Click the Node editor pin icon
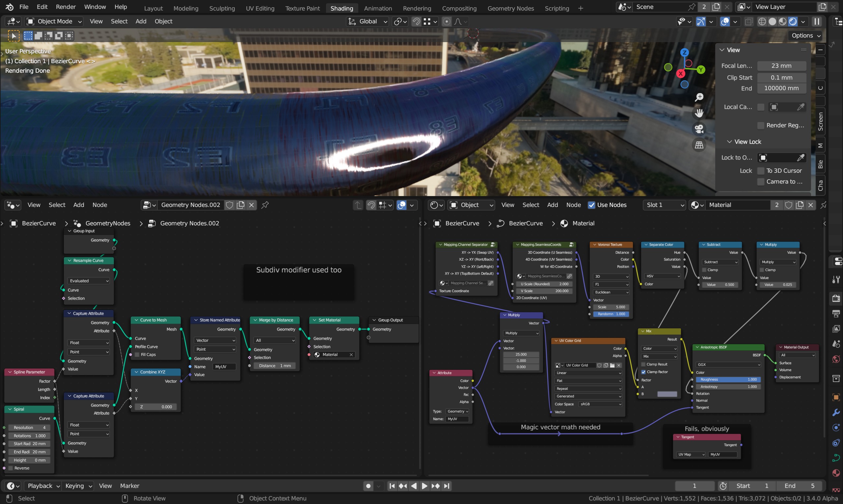Screen dimensions: 843x504 click(x=265, y=205)
